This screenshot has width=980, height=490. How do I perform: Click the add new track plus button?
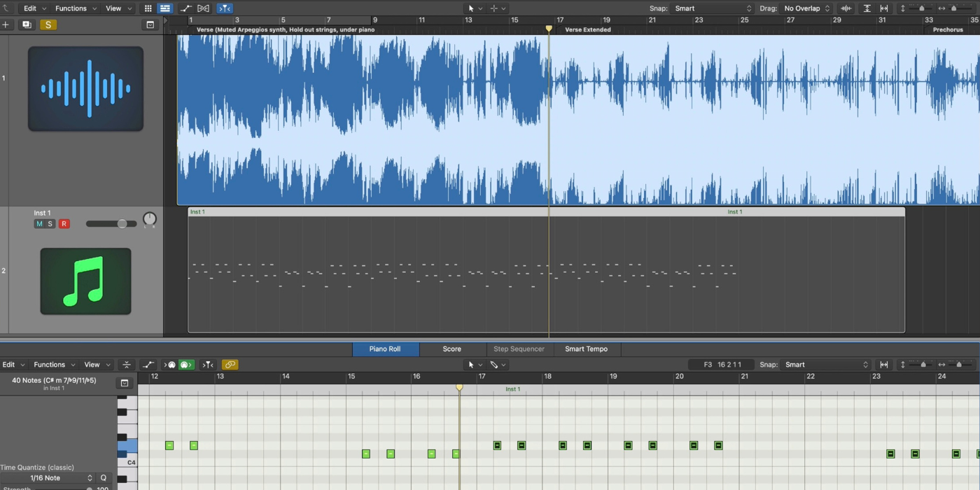click(x=6, y=24)
